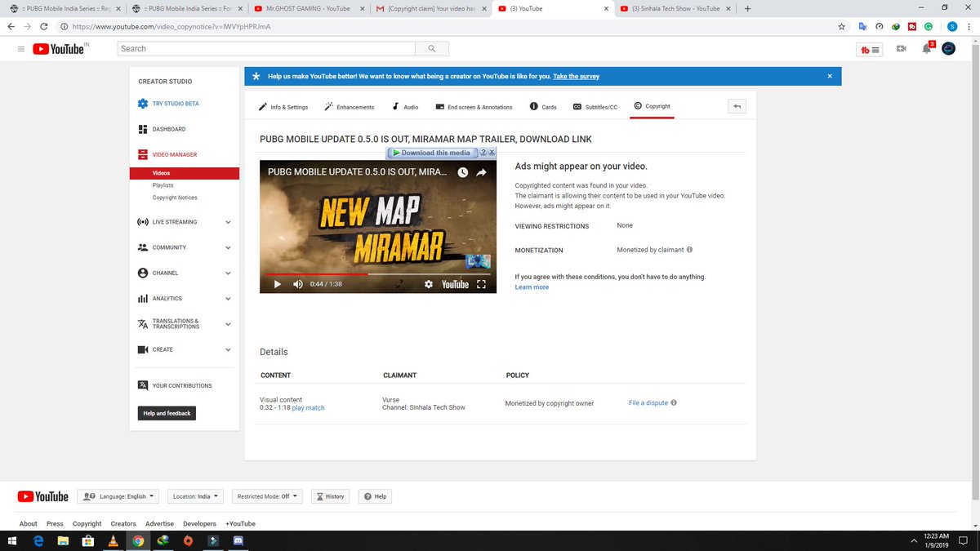The image size is (980, 551).
Task: Open video player settings gear
Action: [x=429, y=284]
